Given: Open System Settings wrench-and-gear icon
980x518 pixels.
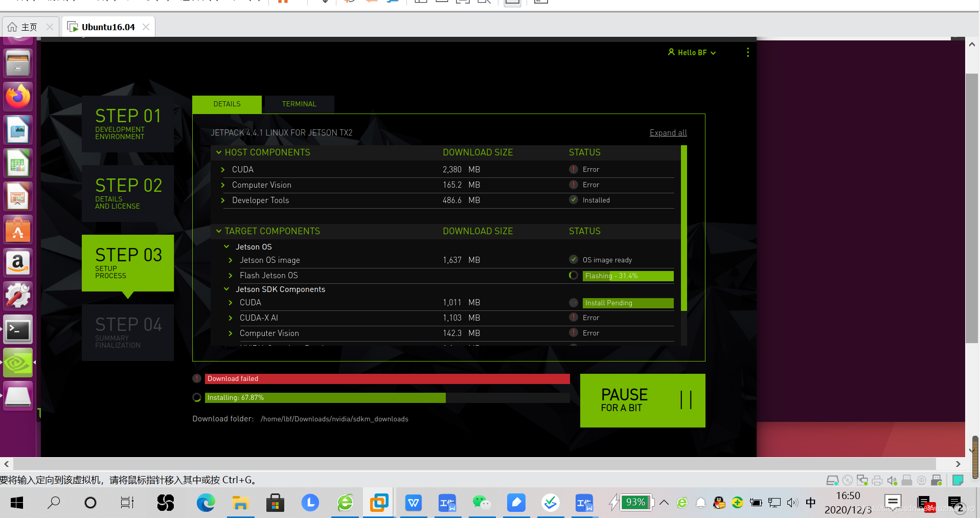Looking at the screenshot, I should click(18, 296).
